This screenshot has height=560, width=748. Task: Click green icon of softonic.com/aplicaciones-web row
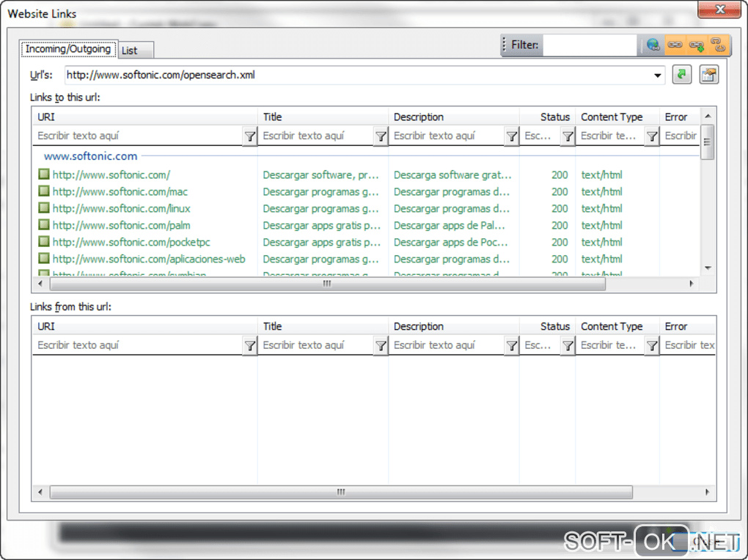point(44,258)
